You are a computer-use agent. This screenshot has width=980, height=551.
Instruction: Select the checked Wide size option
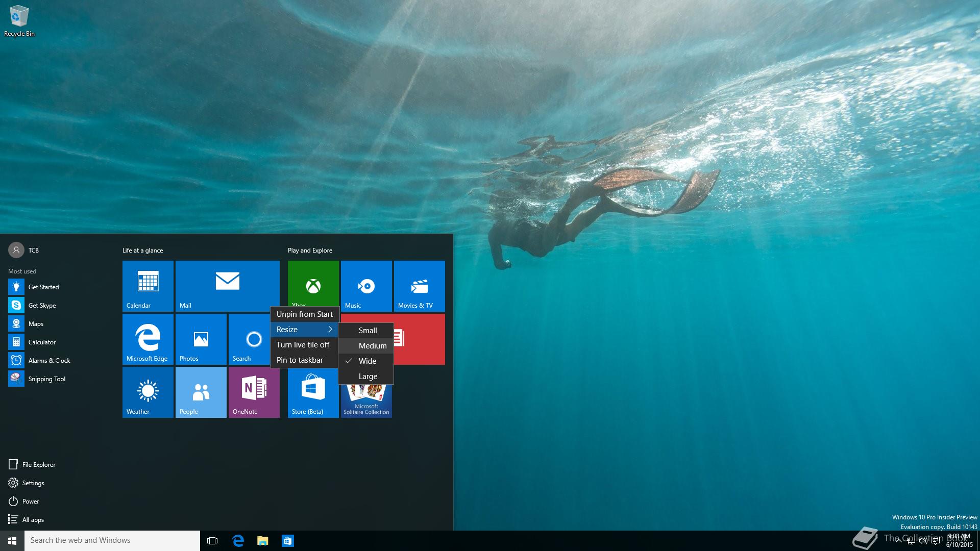(x=366, y=361)
